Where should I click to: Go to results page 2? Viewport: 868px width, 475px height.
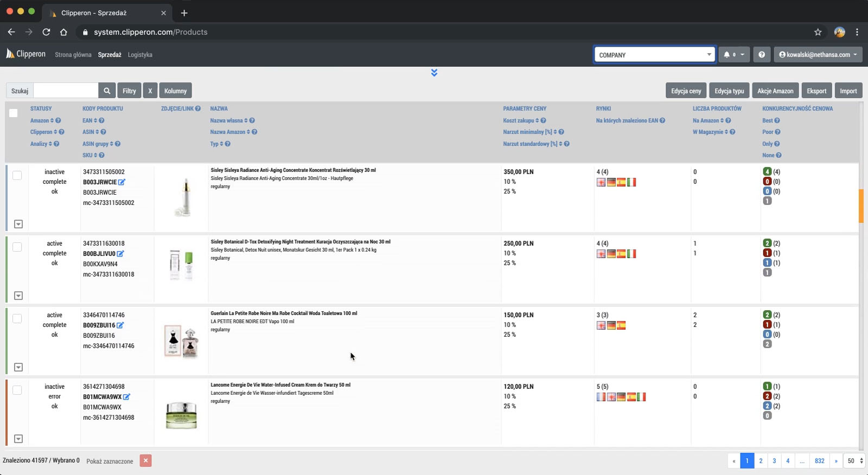coord(761,461)
